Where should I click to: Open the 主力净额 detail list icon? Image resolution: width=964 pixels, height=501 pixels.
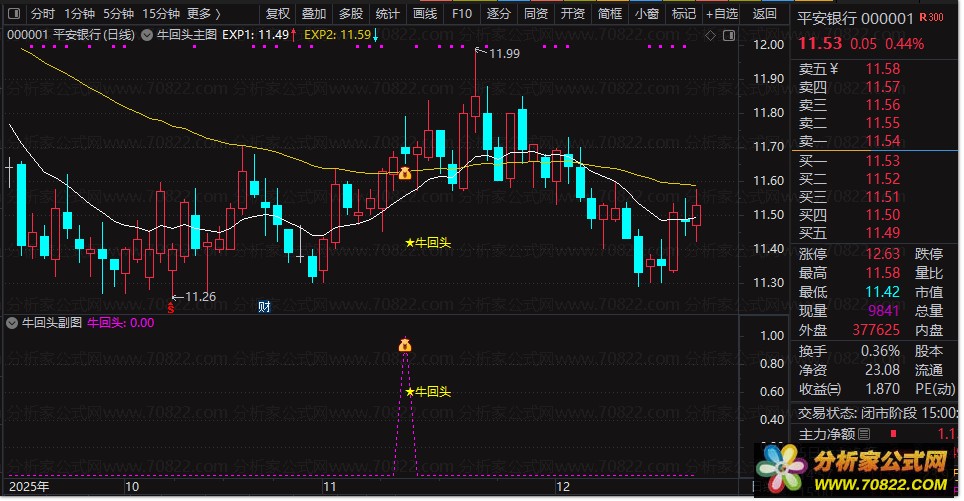(x=864, y=434)
